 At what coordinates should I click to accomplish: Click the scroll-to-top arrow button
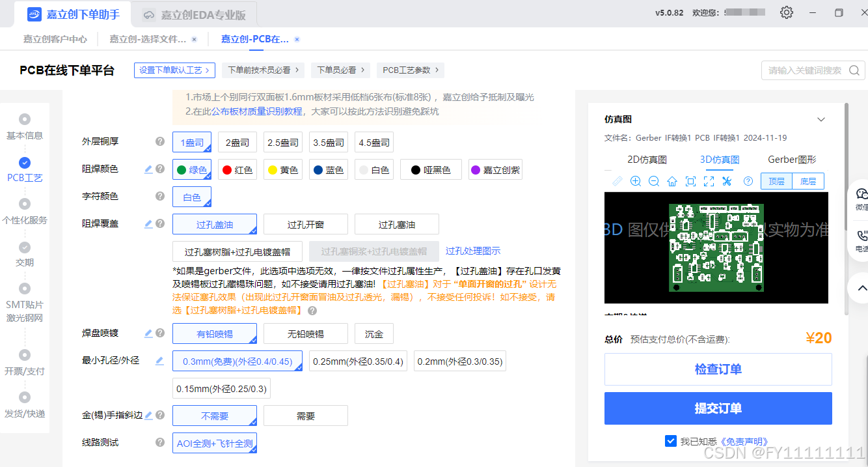[x=861, y=287]
